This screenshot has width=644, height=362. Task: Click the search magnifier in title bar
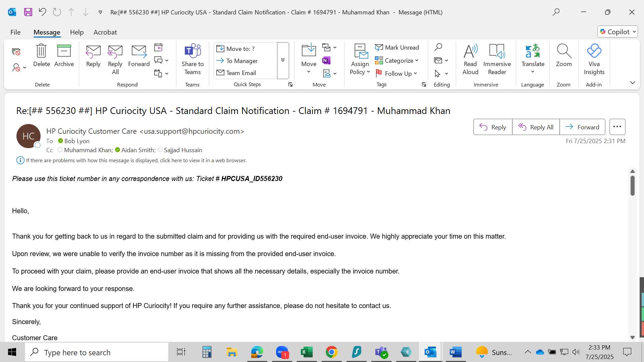pos(556,12)
